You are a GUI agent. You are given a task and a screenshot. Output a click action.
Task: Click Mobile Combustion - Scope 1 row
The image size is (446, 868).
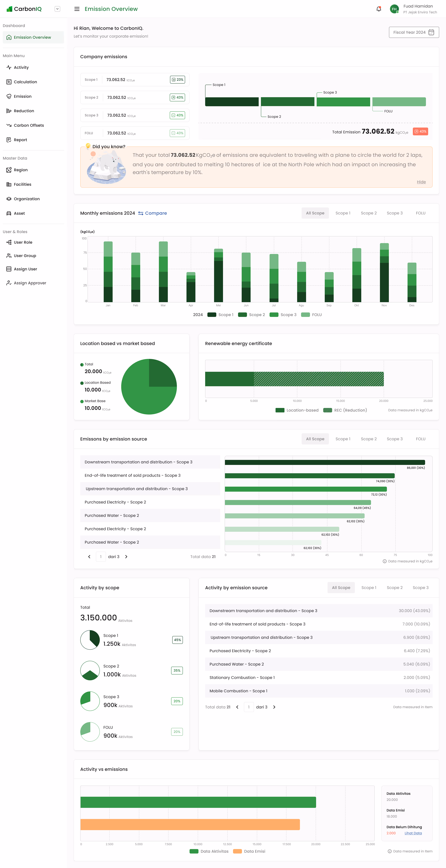coord(318,691)
